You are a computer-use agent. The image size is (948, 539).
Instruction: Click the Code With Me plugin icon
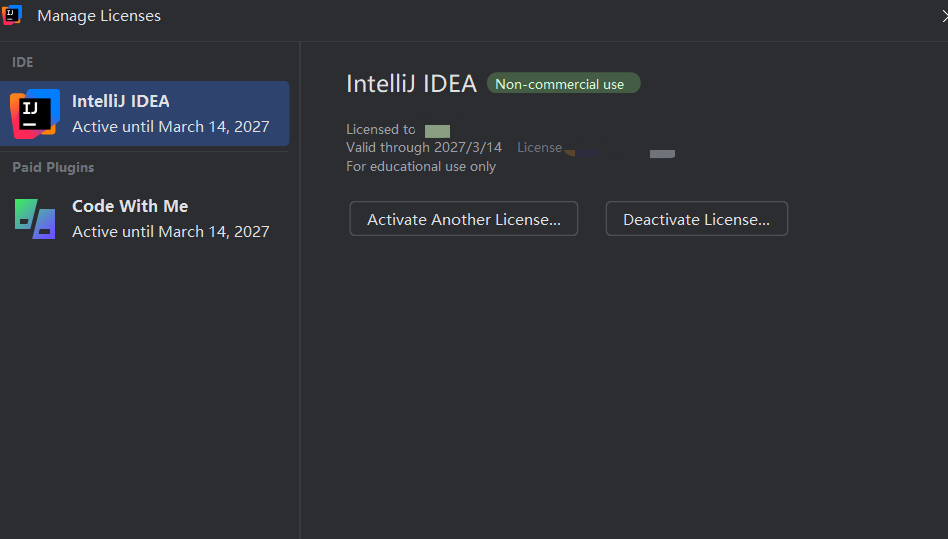coord(35,219)
